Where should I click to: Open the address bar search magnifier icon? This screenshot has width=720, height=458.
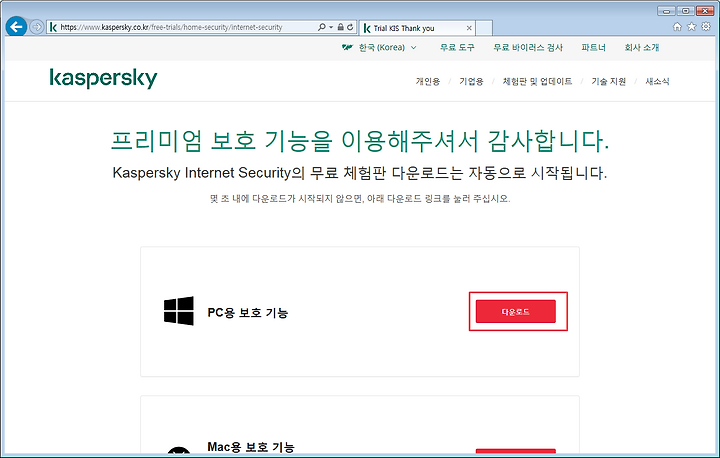click(322, 27)
